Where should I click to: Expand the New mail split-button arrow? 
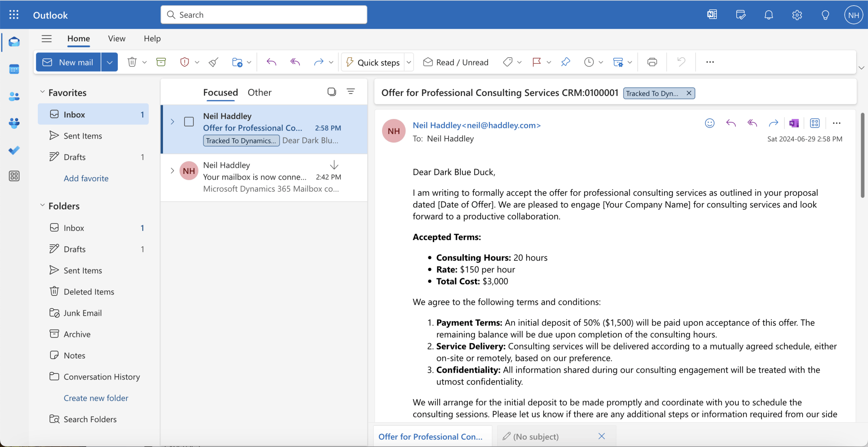coord(109,62)
